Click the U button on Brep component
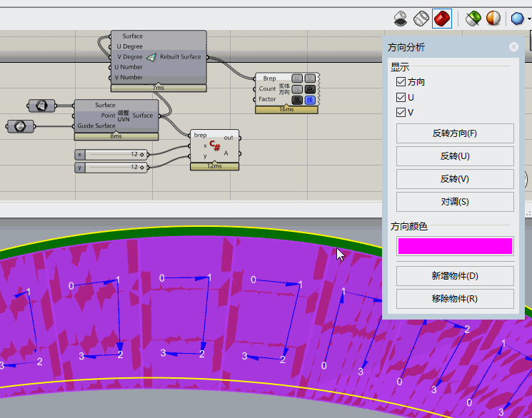The width and height of the screenshot is (532, 418). point(297,78)
